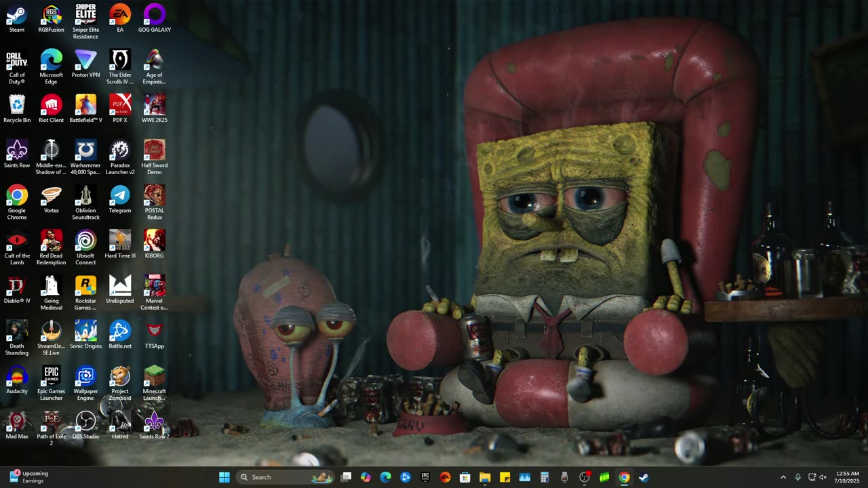
Task: Select the Steam desktop shortcut
Action: [17, 19]
